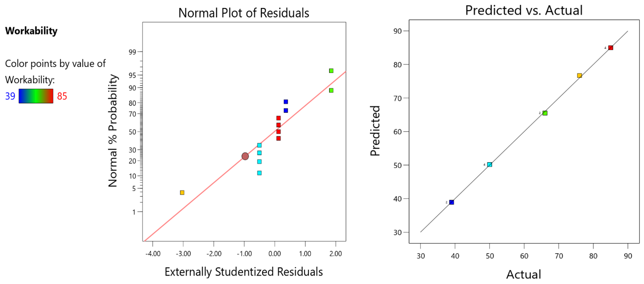Click the brown circle point on the normal plot
The width and height of the screenshot is (644, 284).
245,156
